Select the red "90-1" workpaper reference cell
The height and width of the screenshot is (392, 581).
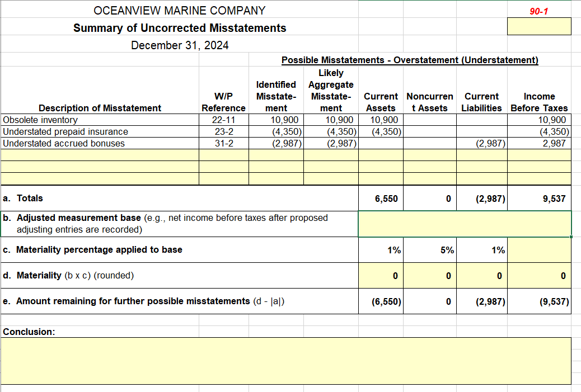538,10
